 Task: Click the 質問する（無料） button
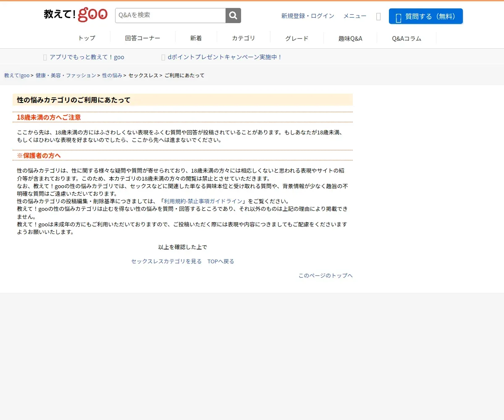click(x=426, y=16)
